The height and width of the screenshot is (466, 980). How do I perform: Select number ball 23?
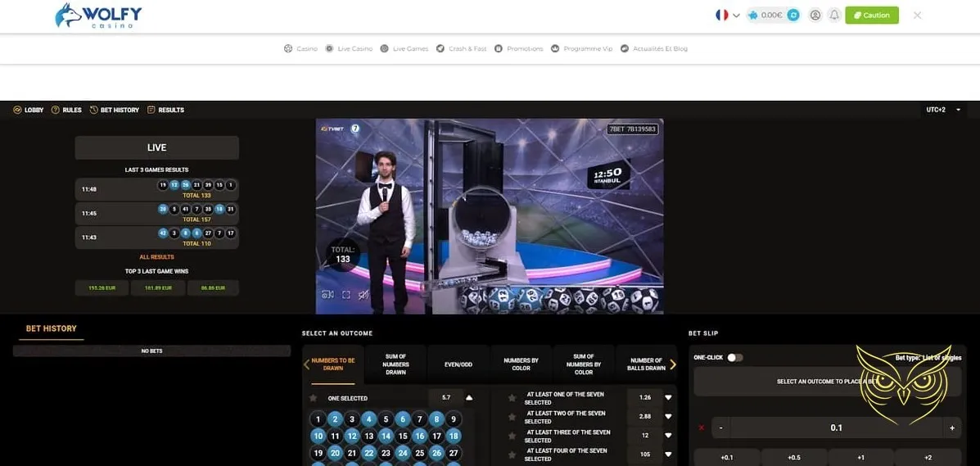tap(386, 454)
